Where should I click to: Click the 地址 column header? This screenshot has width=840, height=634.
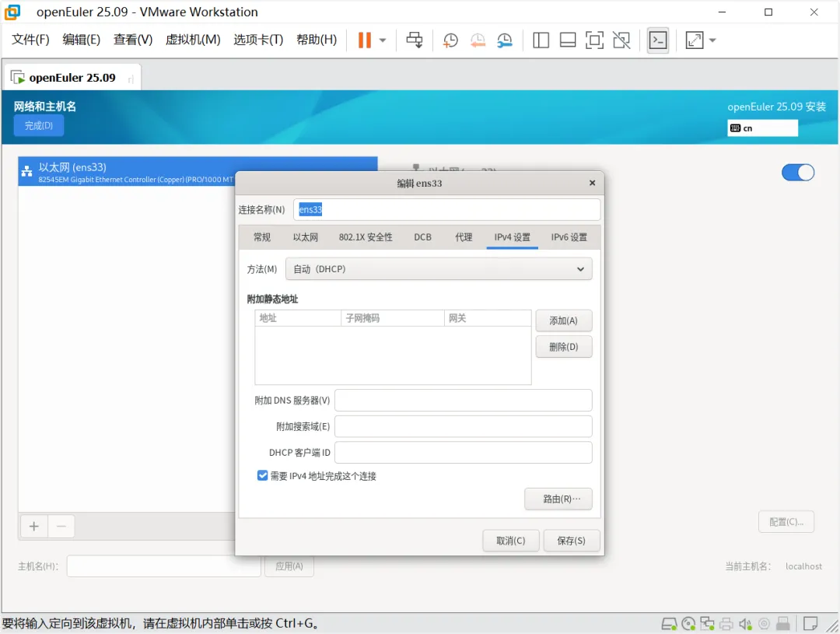(298, 318)
